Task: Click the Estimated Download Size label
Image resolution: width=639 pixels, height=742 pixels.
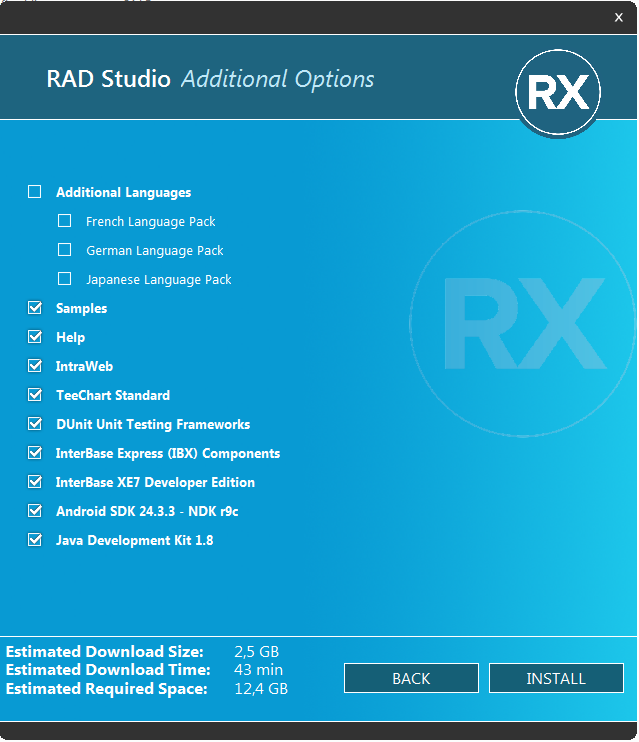Action: [105, 652]
